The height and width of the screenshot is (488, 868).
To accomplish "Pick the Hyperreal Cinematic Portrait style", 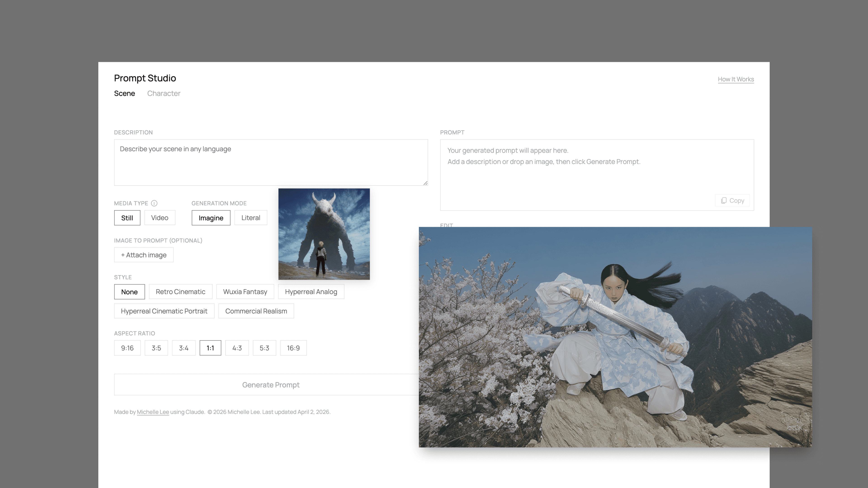I will (x=164, y=311).
